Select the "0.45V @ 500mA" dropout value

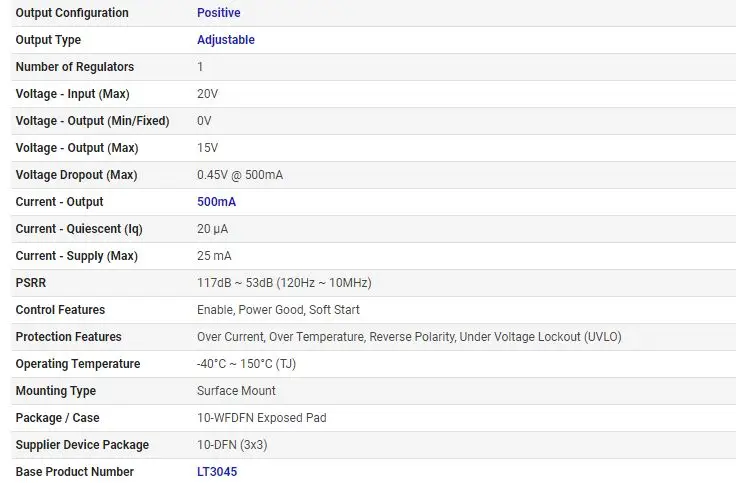(x=240, y=175)
